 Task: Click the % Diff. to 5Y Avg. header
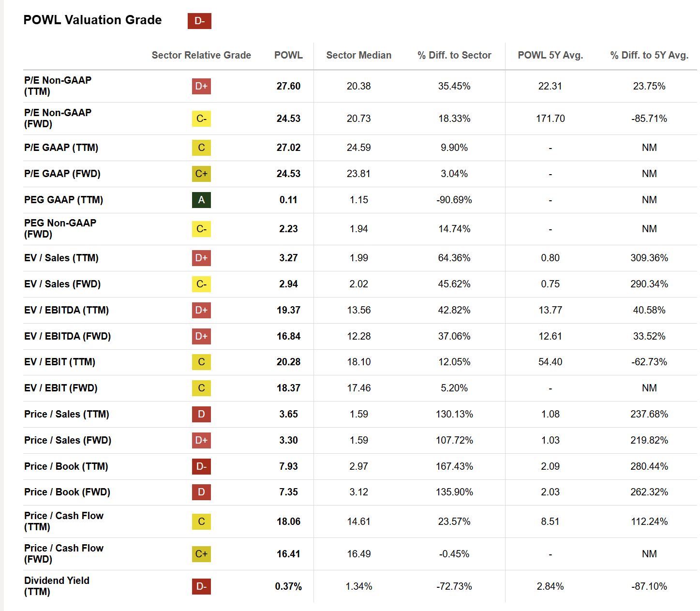[649, 55]
